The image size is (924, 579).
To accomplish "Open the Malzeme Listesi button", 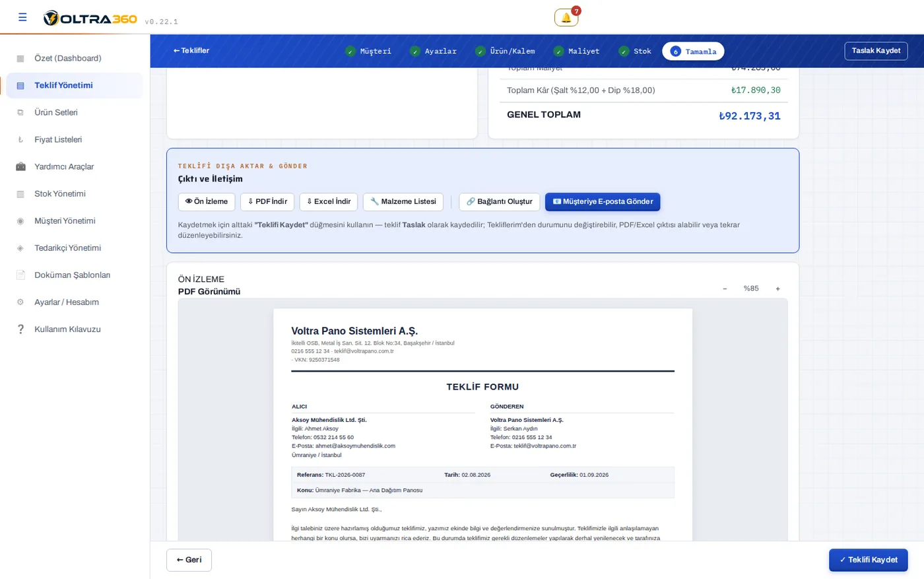I will pos(403,201).
